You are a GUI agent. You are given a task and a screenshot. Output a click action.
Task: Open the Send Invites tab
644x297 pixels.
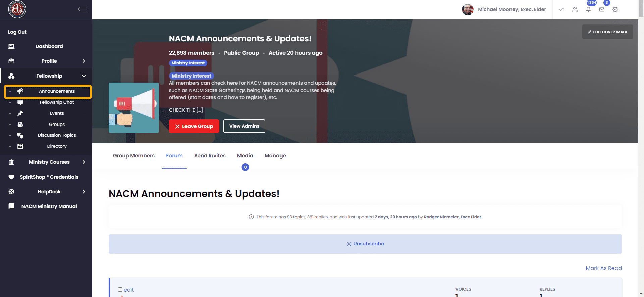pyautogui.click(x=210, y=156)
